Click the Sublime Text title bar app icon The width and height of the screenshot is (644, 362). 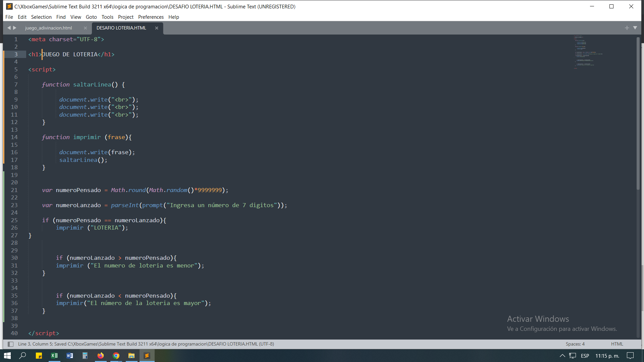[9, 6]
